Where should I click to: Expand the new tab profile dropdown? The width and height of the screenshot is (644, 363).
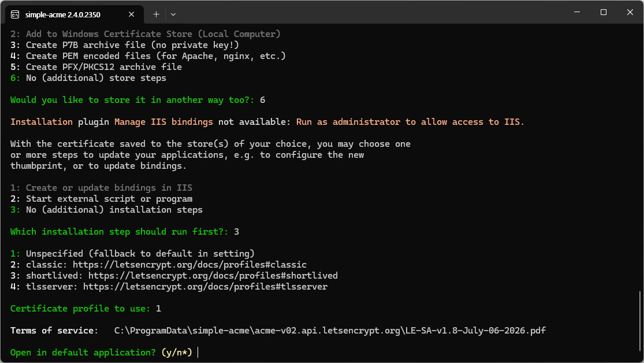pyautogui.click(x=173, y=14)
